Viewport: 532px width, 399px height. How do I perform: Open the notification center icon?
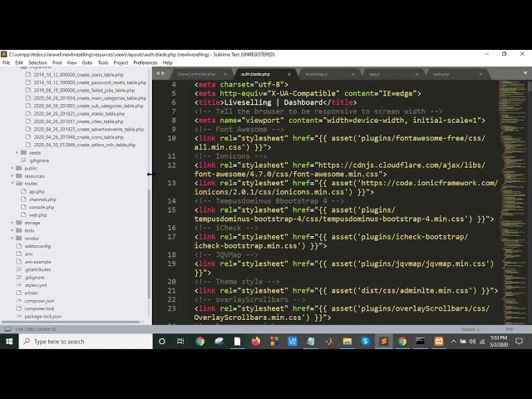tap(519, 342)
